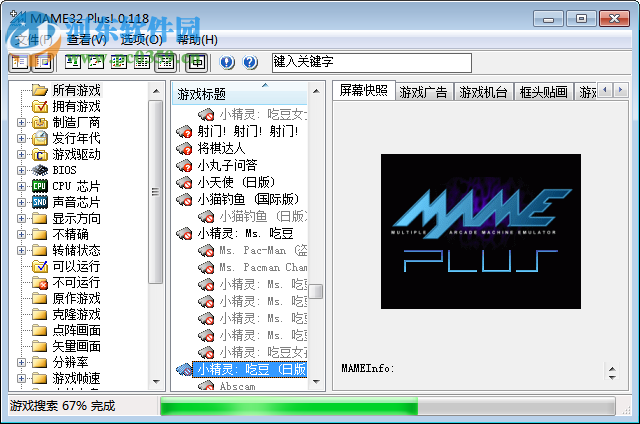Viewport: 640px width, 424px height.
Task: Switch to grouped view mode
Action: (x=165, y=62)
